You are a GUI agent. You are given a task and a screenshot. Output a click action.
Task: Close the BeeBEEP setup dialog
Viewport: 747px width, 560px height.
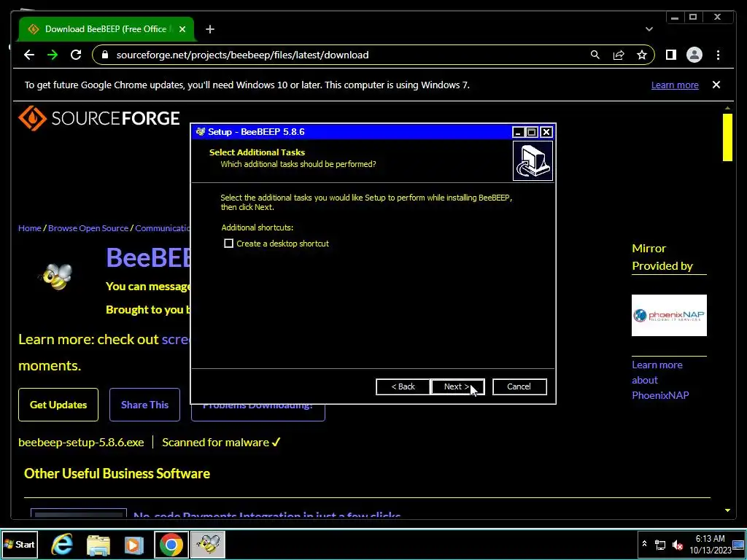pyautogui.click(x=546, y=132)
